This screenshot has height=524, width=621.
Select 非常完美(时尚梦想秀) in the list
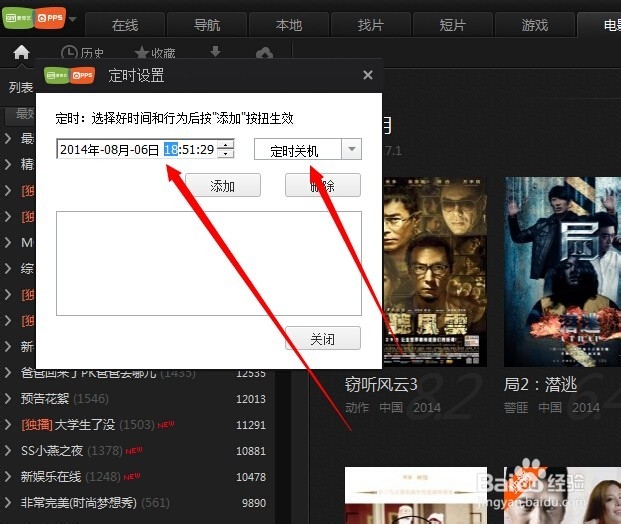coord(79,503)
